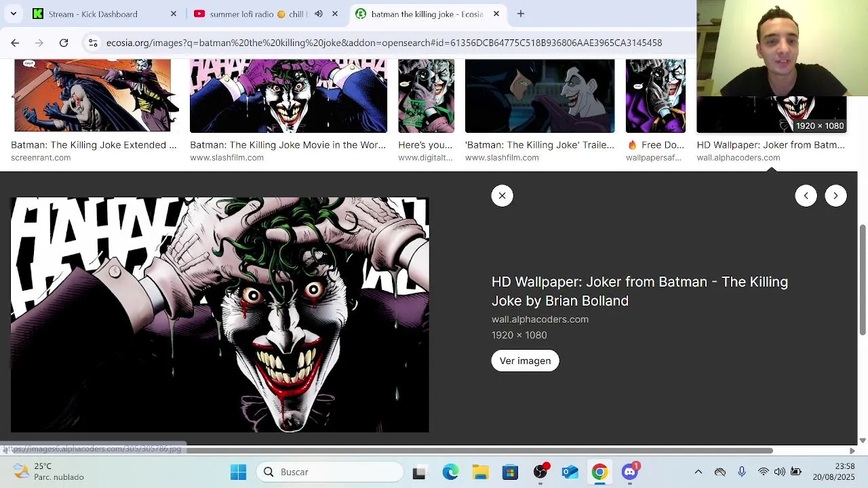
Task: Select the Killing Joke Trailer thumbnail
Action: [540, 96]
